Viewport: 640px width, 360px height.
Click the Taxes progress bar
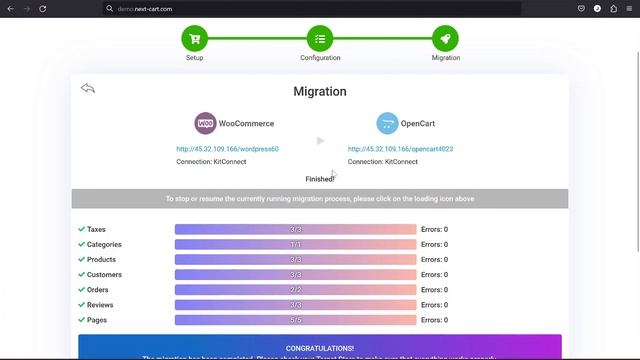tap(296, 229)
